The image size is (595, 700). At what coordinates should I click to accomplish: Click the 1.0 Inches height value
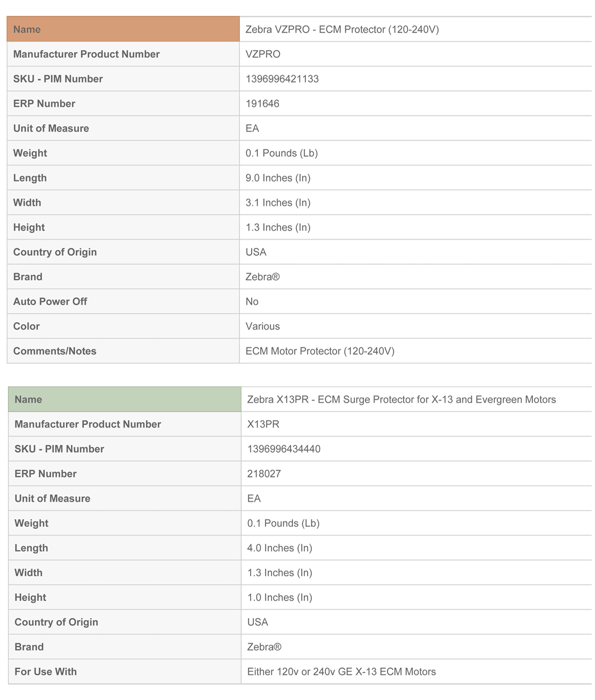280,597
